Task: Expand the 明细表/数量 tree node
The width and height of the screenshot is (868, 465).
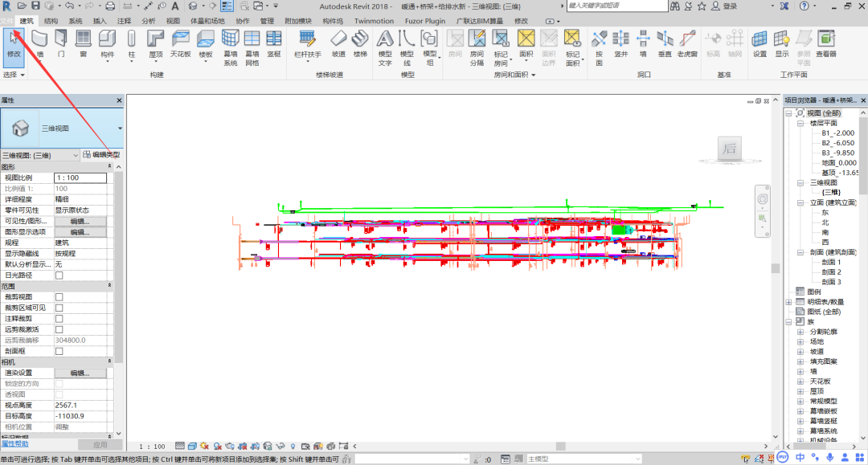Action: tap(789, 302)
